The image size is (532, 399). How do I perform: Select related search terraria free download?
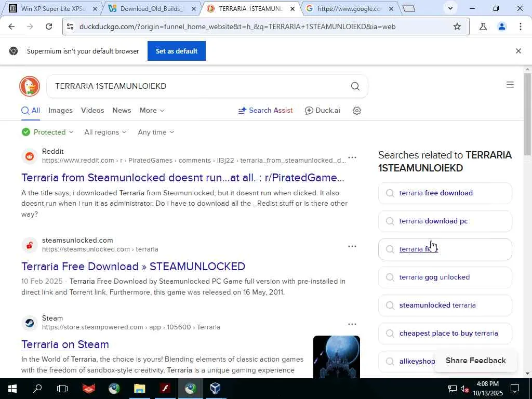tap(445, 193)
